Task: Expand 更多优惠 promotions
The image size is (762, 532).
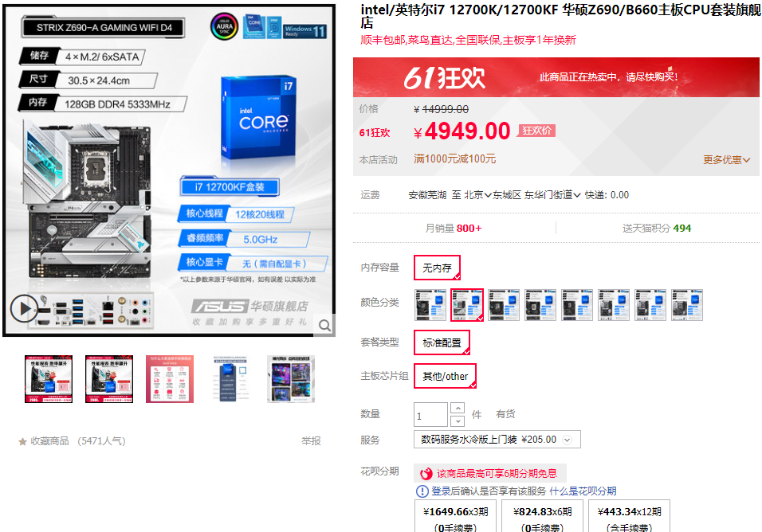Action: coord(726,160)
